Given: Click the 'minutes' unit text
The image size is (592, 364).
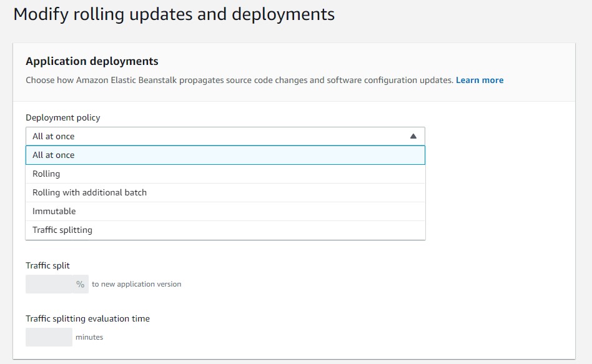Looking at the screenshot, I should tap(89, 337).
